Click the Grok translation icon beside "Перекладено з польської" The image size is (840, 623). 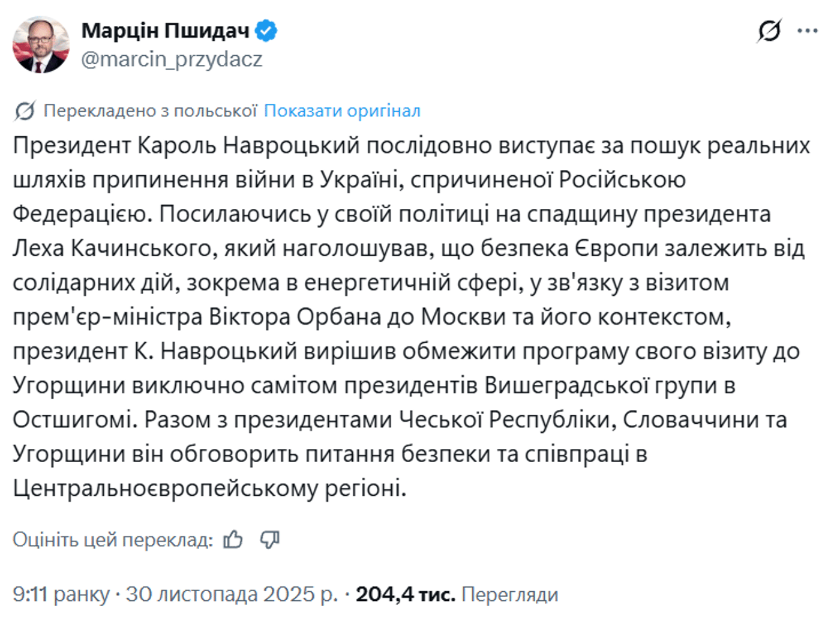(25, 110)
